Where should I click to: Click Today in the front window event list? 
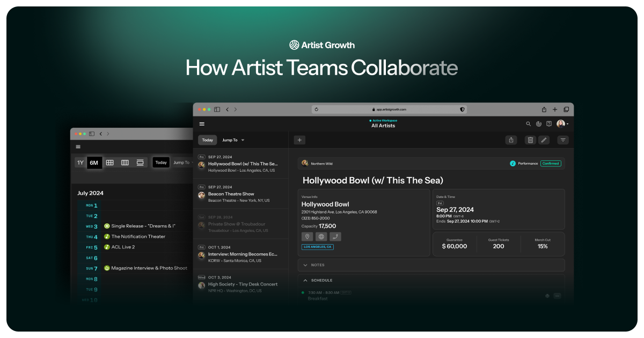coord(208,140)
